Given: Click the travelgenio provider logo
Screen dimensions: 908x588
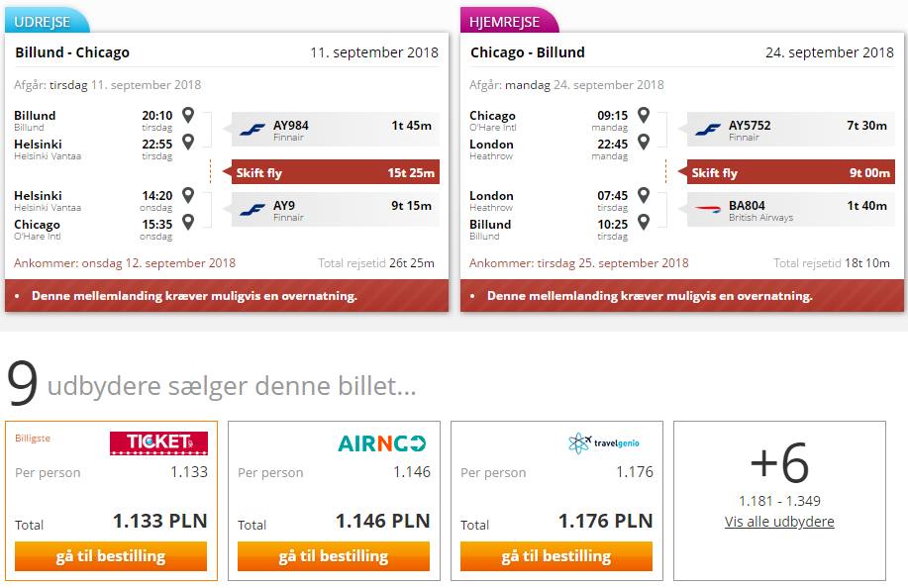Looking at the screenshot, I should (x=603, y=443).
